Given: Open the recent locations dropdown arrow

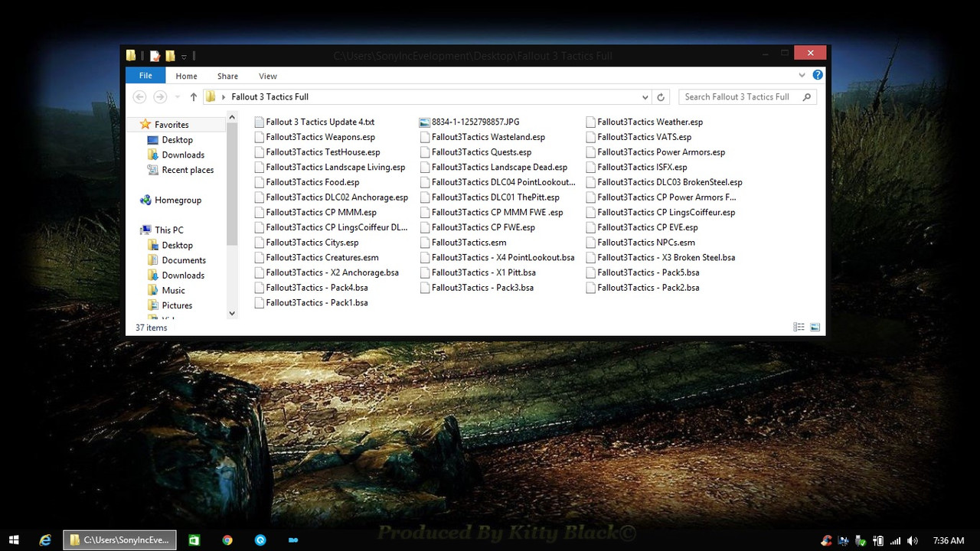Looking at the screenshot, I should [178, 97].
